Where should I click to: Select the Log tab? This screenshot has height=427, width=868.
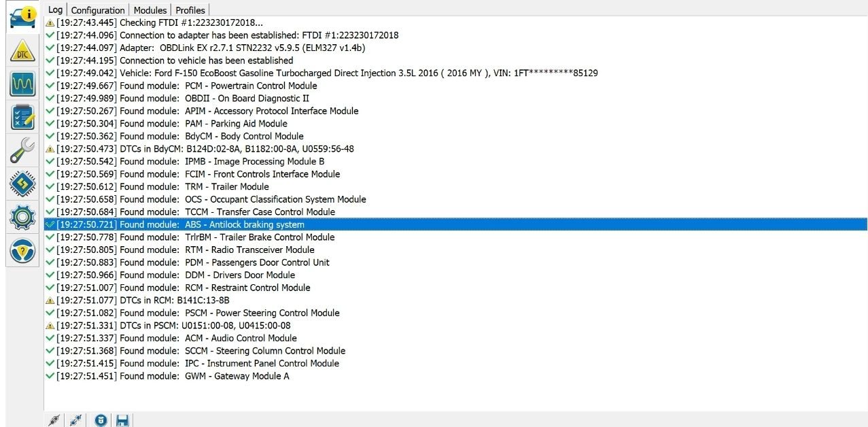click(x=55, y=10)
